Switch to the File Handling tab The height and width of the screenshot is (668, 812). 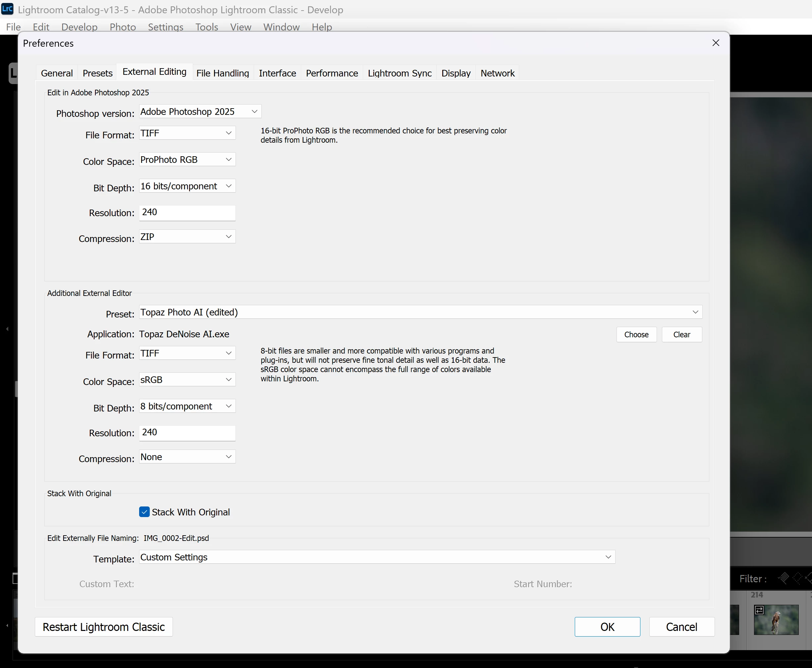pos(223,73)
